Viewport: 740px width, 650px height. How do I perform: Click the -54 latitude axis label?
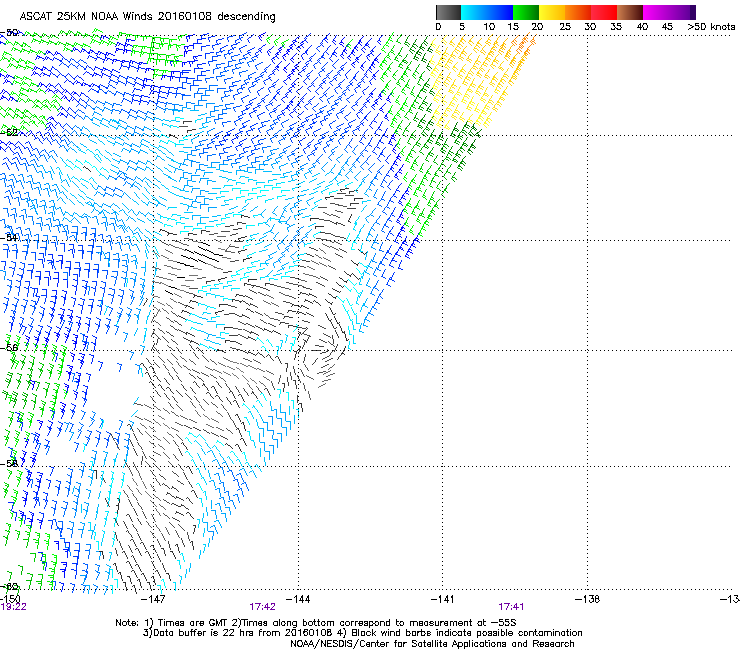pyautogui.click(x=9, y=237)
